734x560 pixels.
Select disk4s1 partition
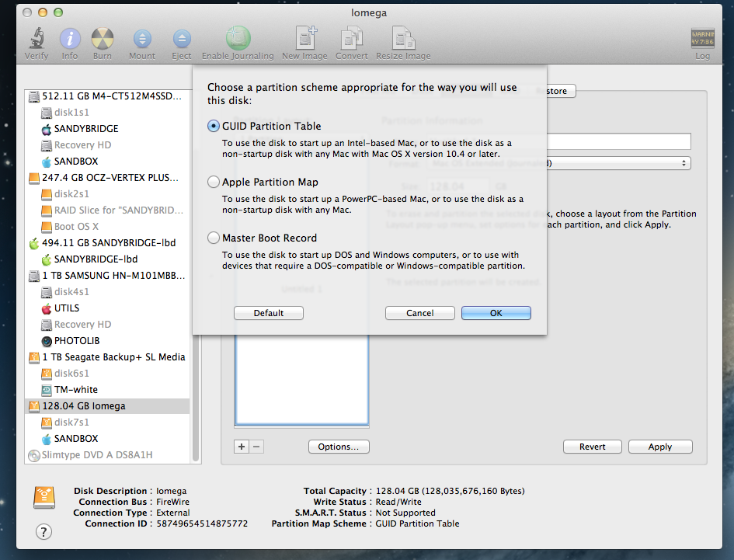tap(107, 292)
